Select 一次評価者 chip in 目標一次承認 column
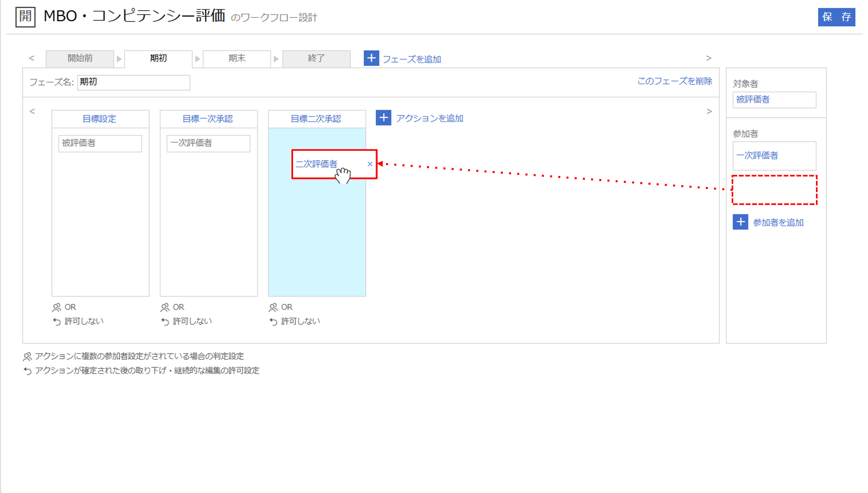 click(208, 143)
